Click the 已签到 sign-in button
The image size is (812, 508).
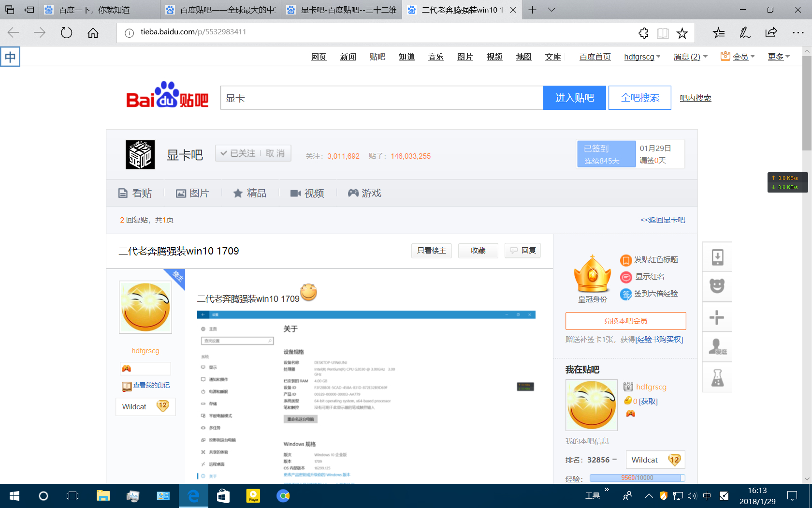click(x=607, y=154)
